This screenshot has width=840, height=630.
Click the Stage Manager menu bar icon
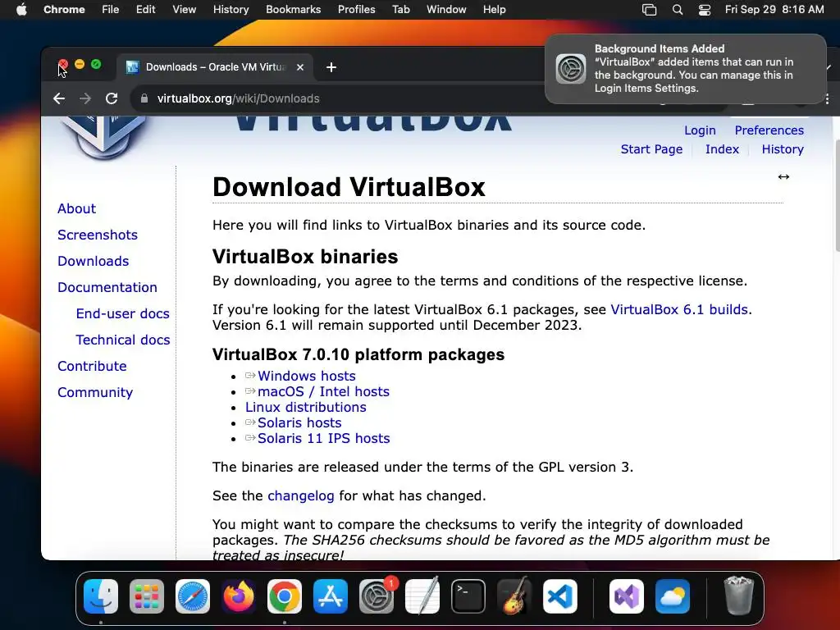[x=650, y=10]
